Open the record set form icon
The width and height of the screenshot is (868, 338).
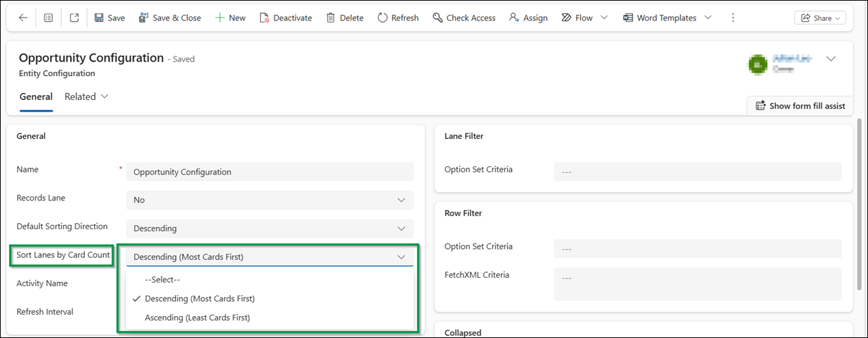pyautogui.click(x=48, y=18)
